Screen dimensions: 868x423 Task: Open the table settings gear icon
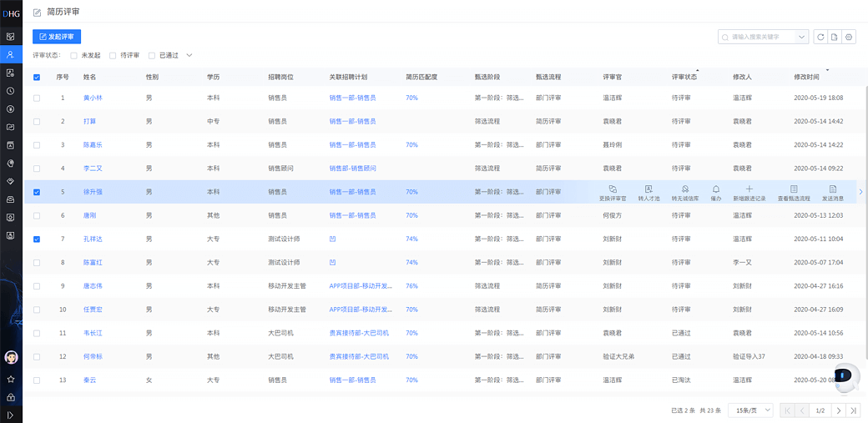tap(850, 37)
